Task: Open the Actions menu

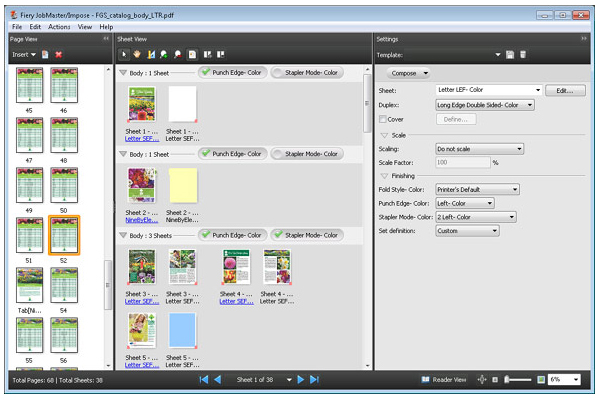Action: coord(59,27)
